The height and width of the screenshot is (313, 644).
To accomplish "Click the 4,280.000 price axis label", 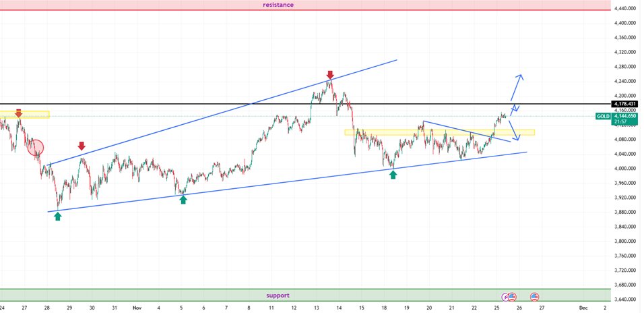I will click(x=626, y=67).
